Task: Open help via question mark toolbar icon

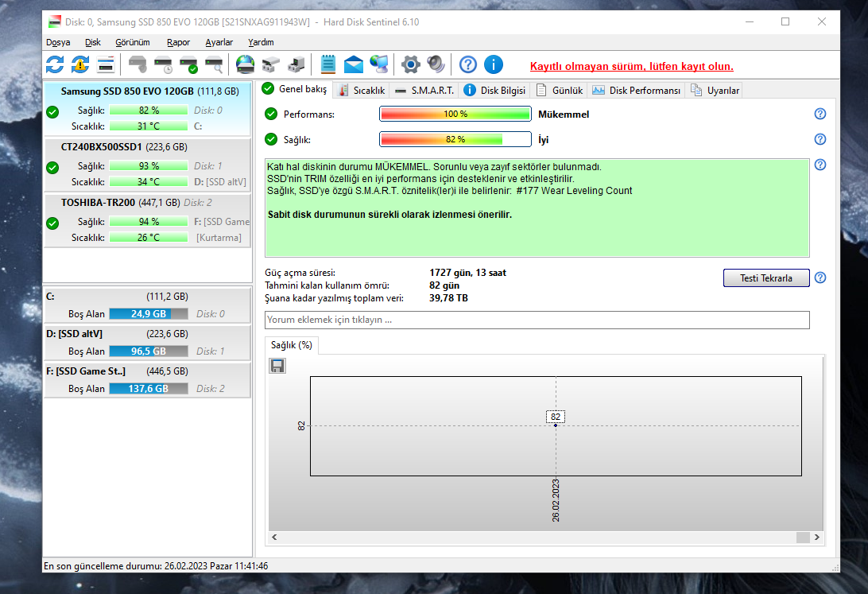Action: click(467, 64)
